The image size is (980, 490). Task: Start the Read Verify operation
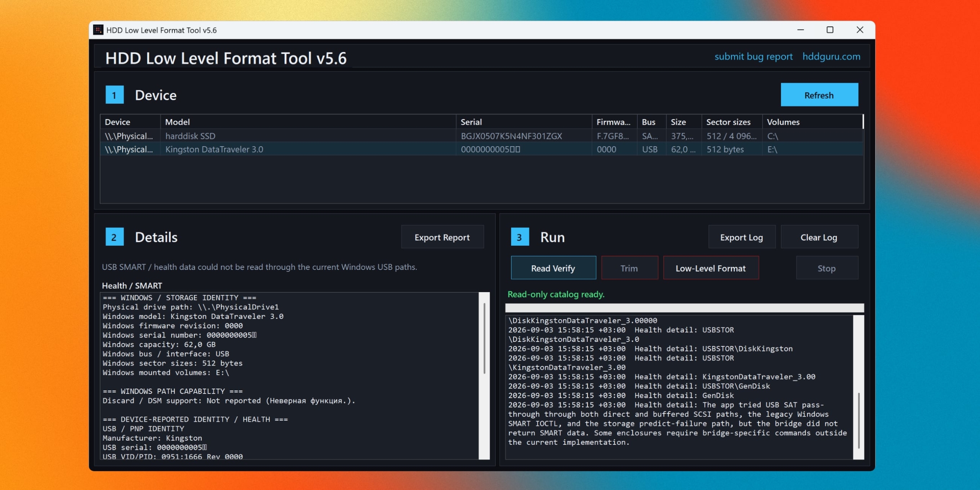[553, 268]
